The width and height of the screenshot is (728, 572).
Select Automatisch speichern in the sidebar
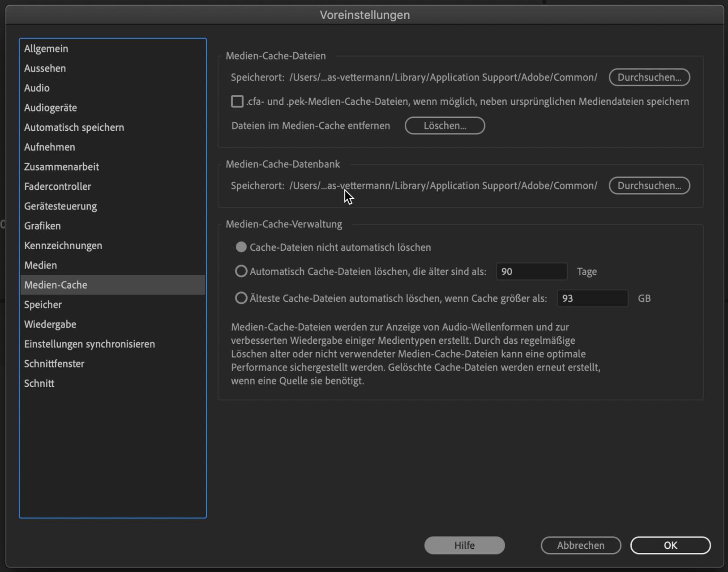click(x=74, y=127)
